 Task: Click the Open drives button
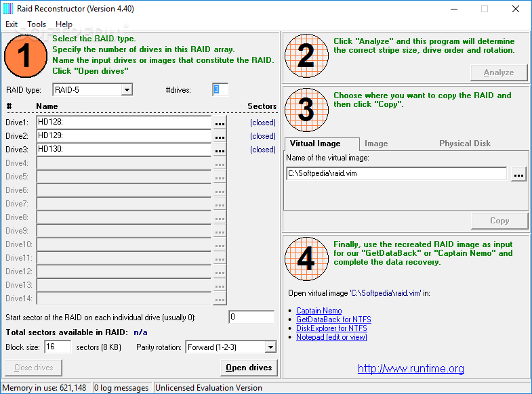click(x=249, y=368)
